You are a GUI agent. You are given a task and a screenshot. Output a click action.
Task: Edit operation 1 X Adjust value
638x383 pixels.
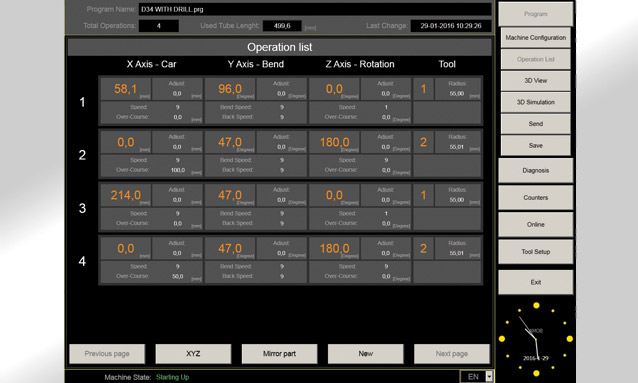coord(177,94)
